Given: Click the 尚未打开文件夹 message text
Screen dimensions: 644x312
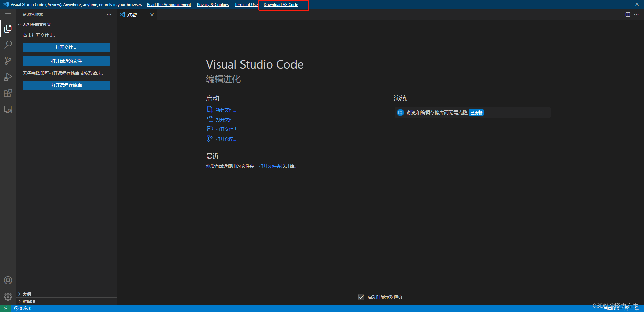Looking at the screenshot, I should click(39, 35).
